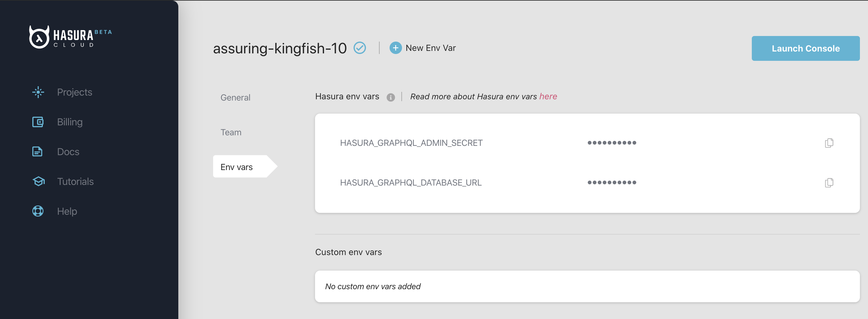Click the Hasura Cloud logo
868x319 pixels.
pos(71,37)
